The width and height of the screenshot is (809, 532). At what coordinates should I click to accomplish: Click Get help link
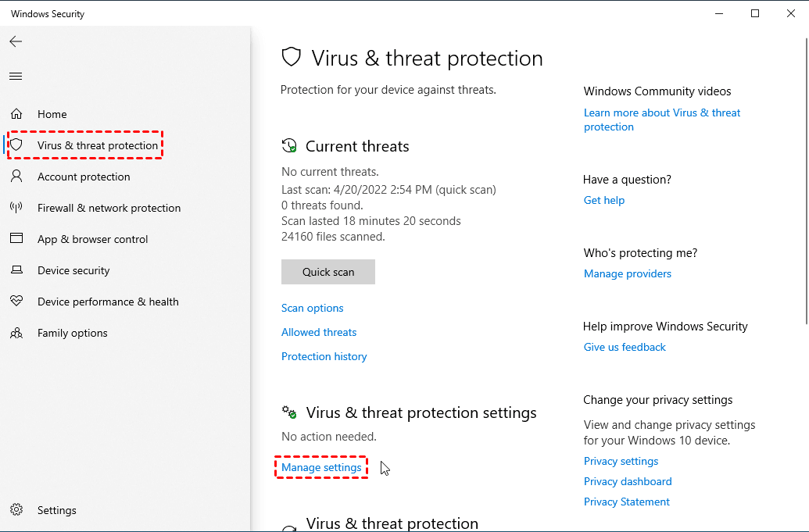[604, 200]
